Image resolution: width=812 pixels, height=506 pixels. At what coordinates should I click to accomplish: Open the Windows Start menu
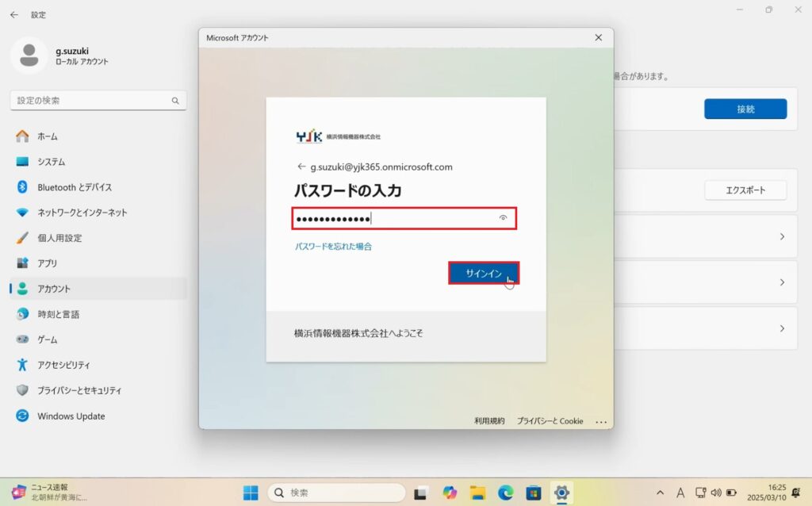pos(251,493)
